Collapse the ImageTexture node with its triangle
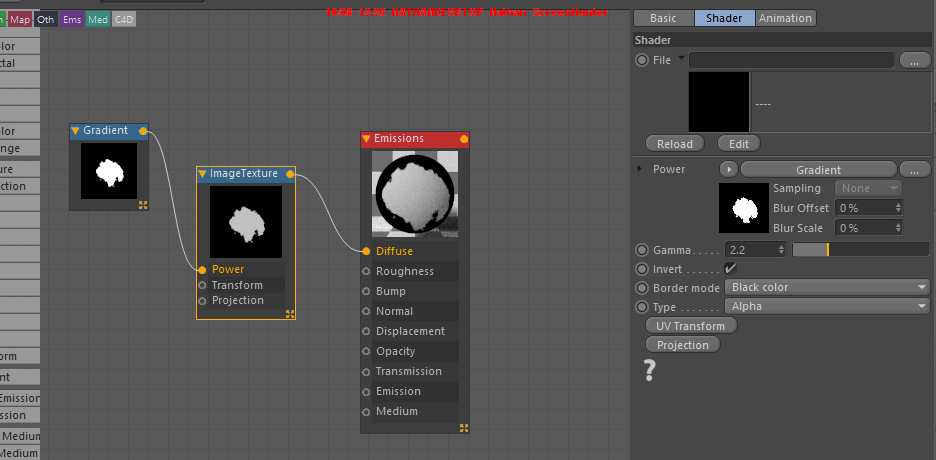The image size is (936, 460). [x=202, y=174]
